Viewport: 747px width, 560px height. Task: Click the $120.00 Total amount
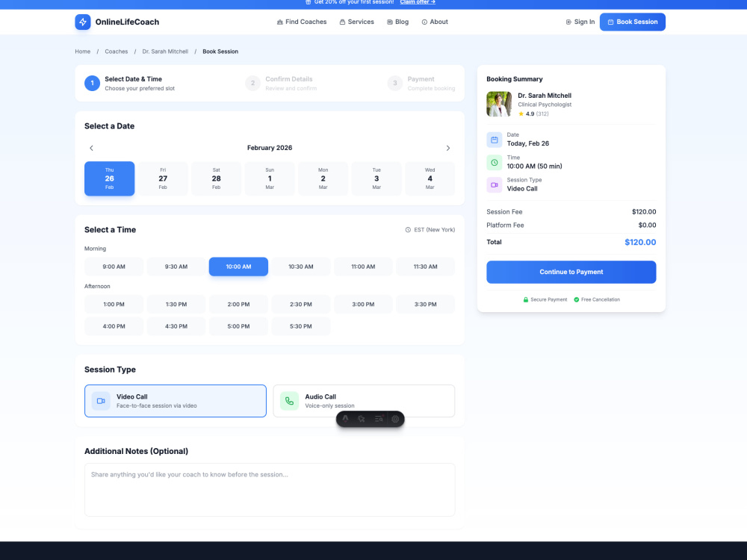click(x=640, y=243)
